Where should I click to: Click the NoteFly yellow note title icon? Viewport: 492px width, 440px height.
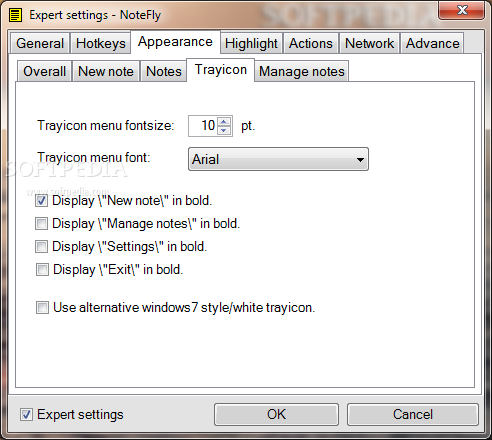point(15,15)
